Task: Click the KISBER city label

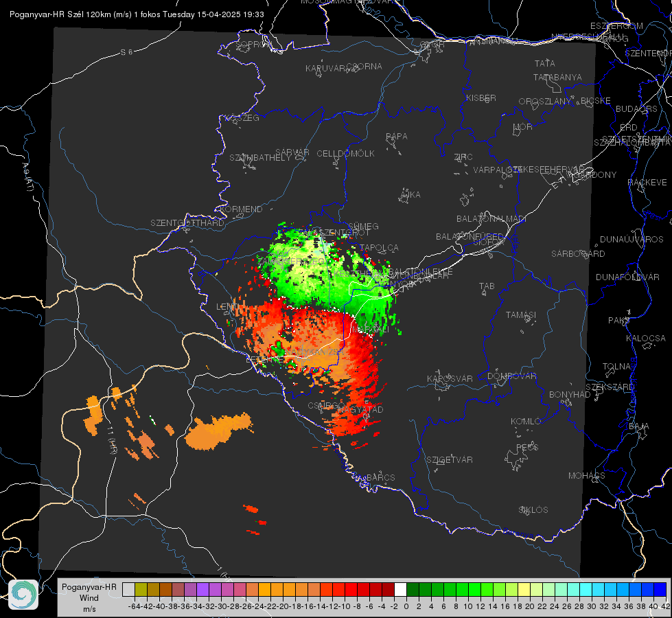Action: 481,98
